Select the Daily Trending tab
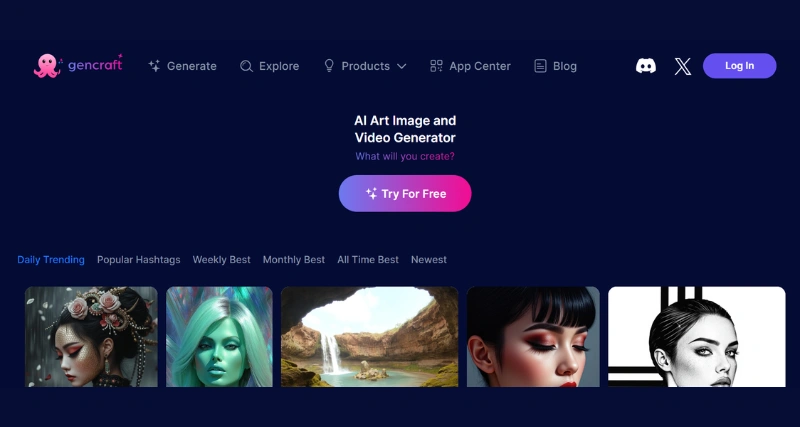800x427 pixels. pos(51,260)
